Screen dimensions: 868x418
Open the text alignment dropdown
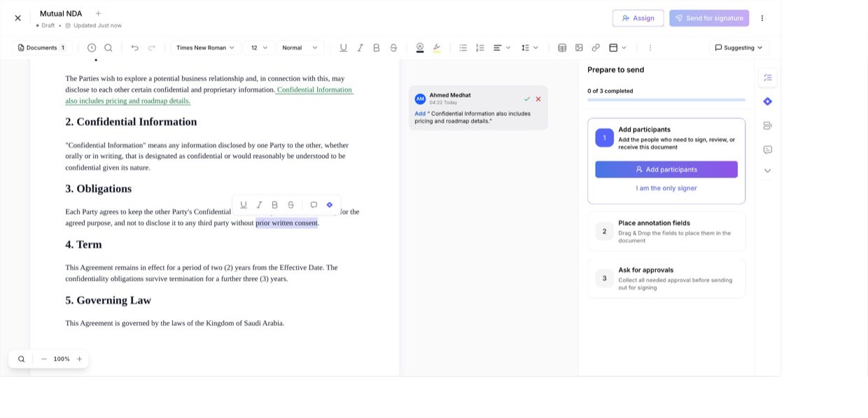[501, 48]
